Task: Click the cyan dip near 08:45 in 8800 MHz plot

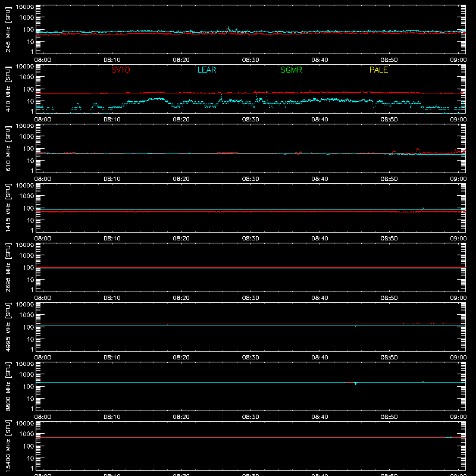Action: [356, 383]
